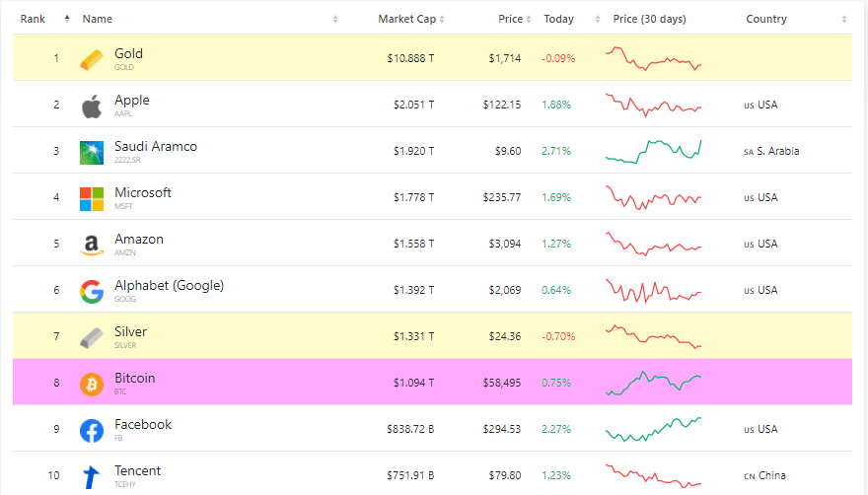The image size is (868, 495).
Task: Click the gold bar icon
Action: 91,59
